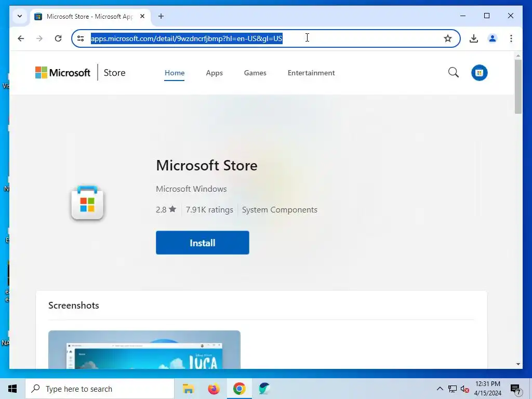
Task: Go back using Chrome's back arrow
Action: point(21,38)
